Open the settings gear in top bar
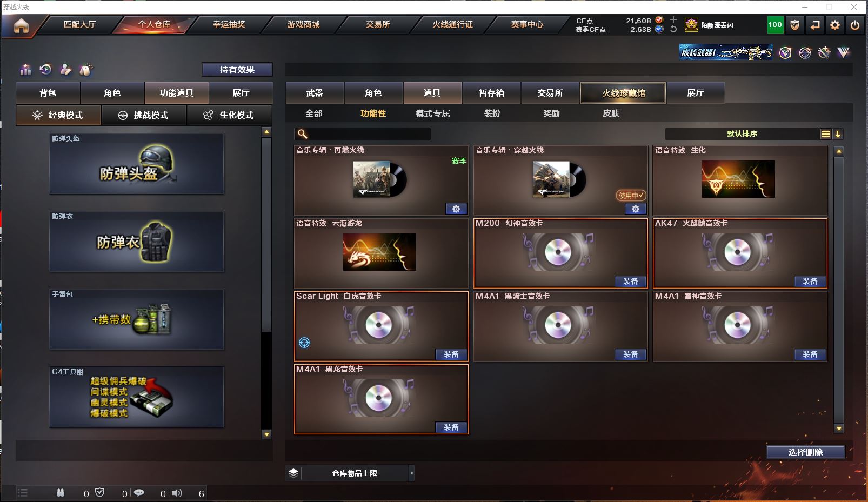 coord(835,25)
